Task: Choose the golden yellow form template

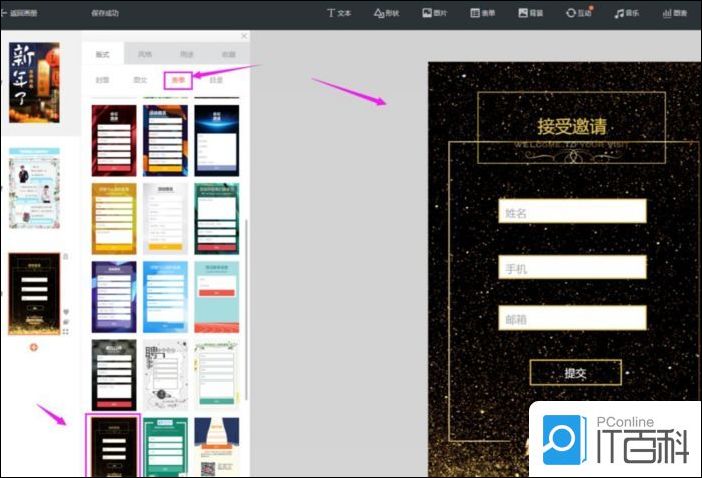Action: click(x=114, y=219)
